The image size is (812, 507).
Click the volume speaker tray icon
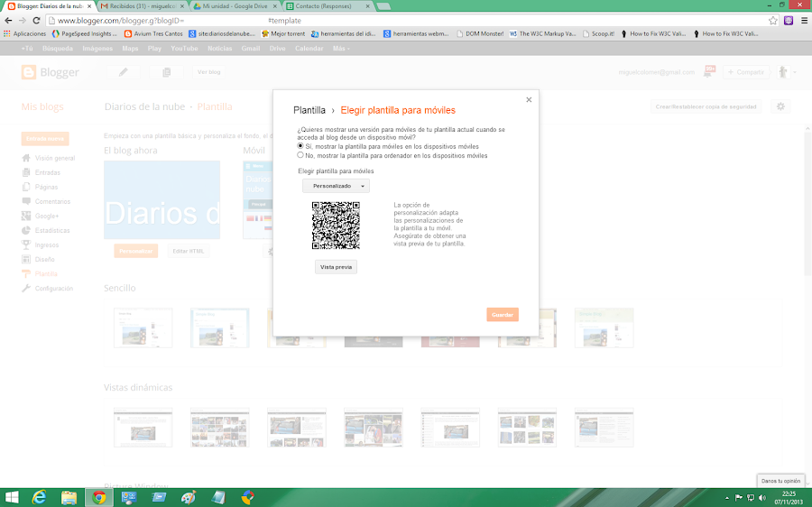pyautogui.click(x=761, y=498)
